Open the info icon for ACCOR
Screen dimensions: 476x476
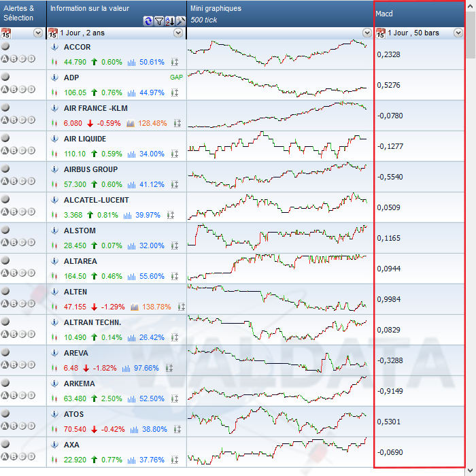54,47
